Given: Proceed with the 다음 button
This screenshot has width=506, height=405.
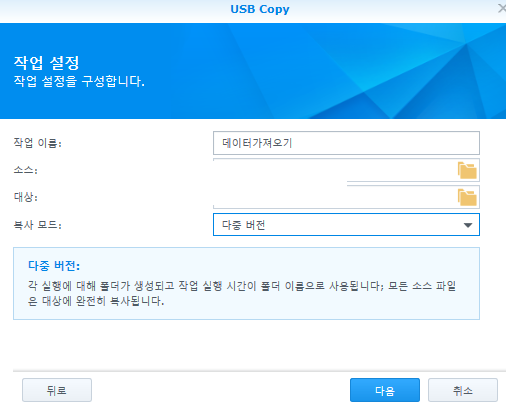Looking at the screenshot, I should pyautogui.click(x=385, y=390).
